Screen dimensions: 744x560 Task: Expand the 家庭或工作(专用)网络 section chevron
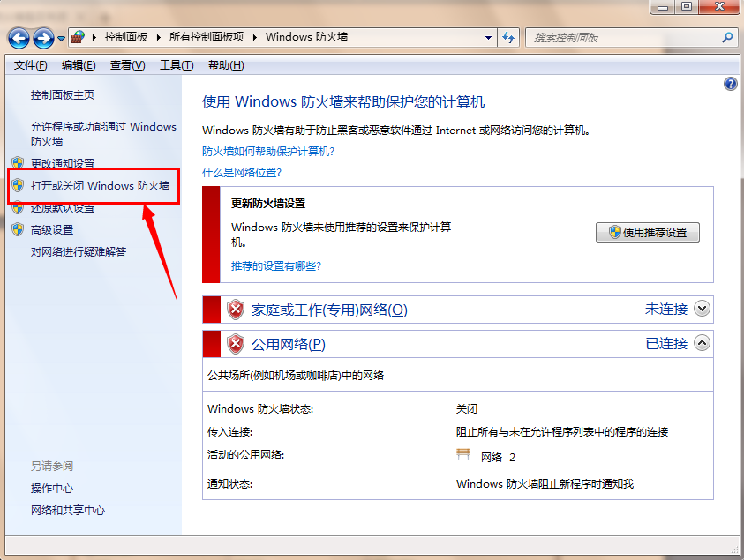(x=702, y=309)
